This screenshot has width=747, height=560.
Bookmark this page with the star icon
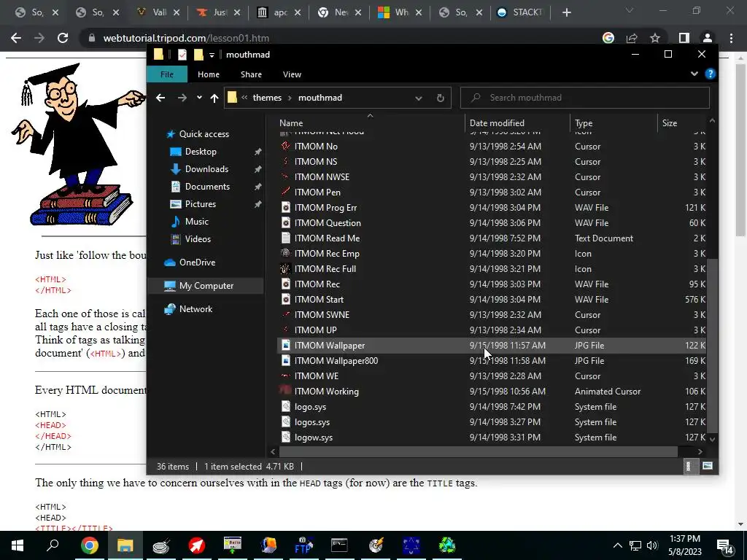[655, 38]
